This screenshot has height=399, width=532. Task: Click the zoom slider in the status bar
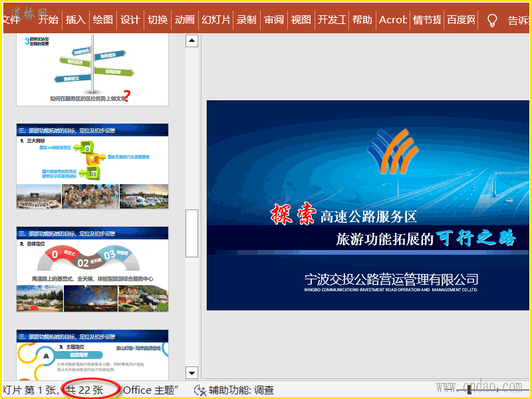click(x=469, y=390)
